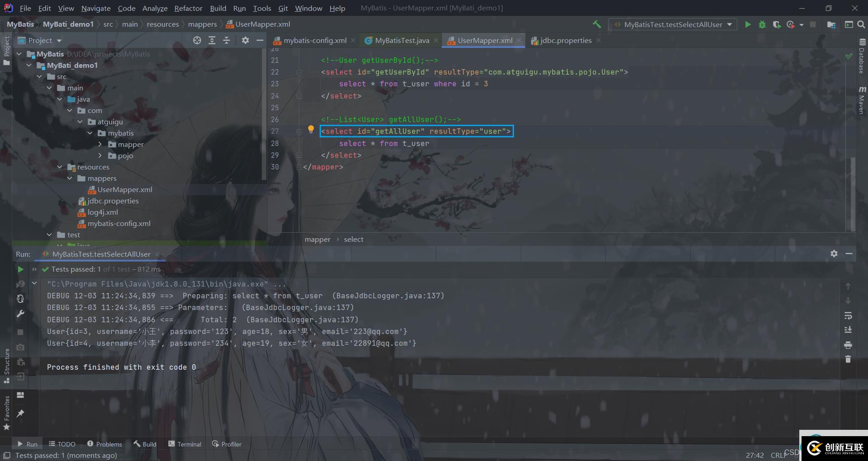Select opened file locate target icon
This screenshot has height=461, width=868.
(197, 40)
